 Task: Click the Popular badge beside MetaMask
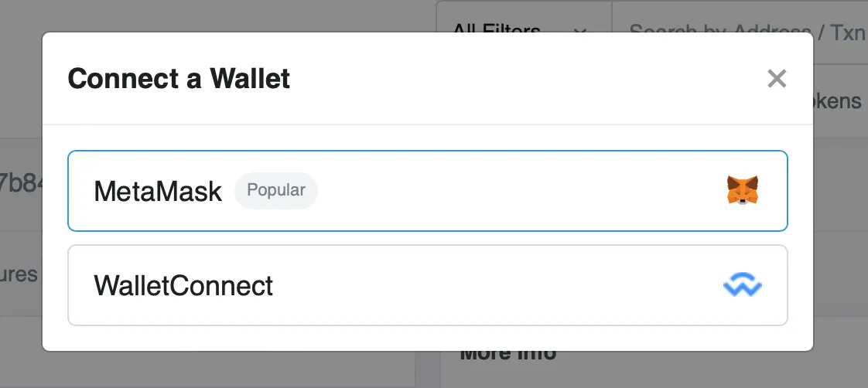pos(276,190)
